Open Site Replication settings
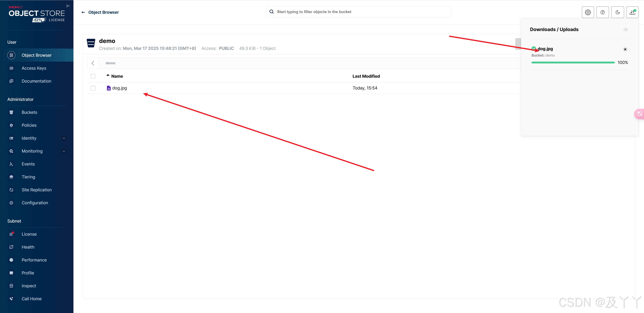 (x=37, y=190)
